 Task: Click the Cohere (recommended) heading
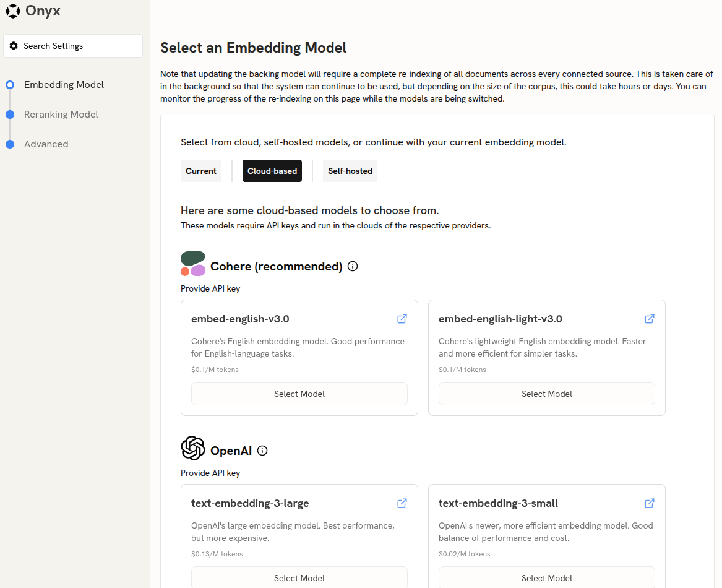coord(277,266)
